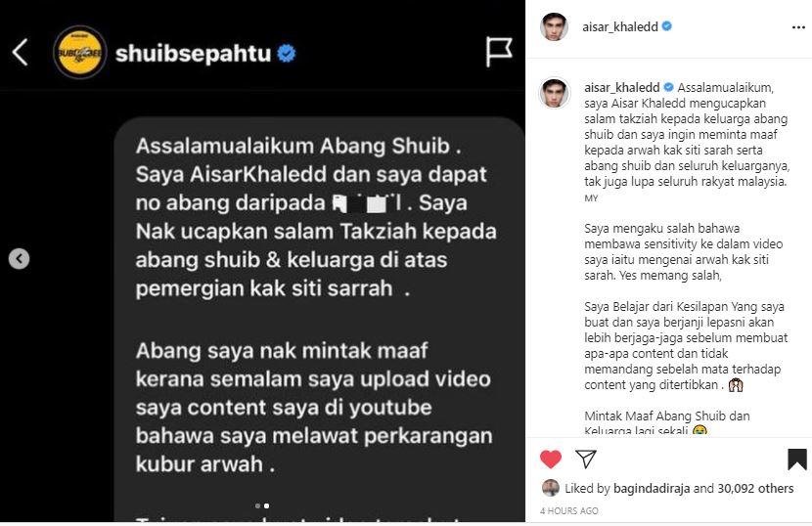Image resolution: width=812 pixels, height=526 pixels.
Task: Click the 4 HOURS AGO timestamp
Action: (x=569, y=511)
